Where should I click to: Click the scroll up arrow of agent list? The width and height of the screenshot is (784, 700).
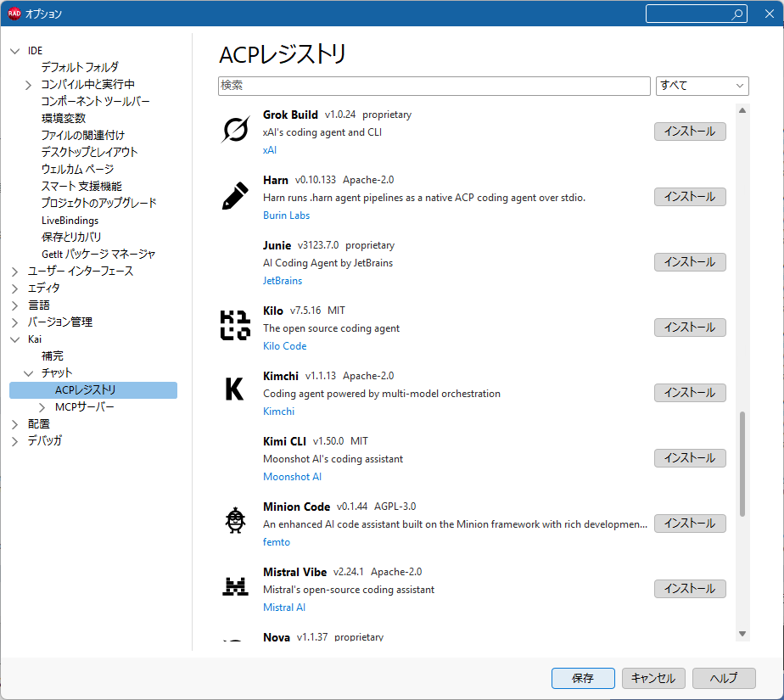[742, 110]
